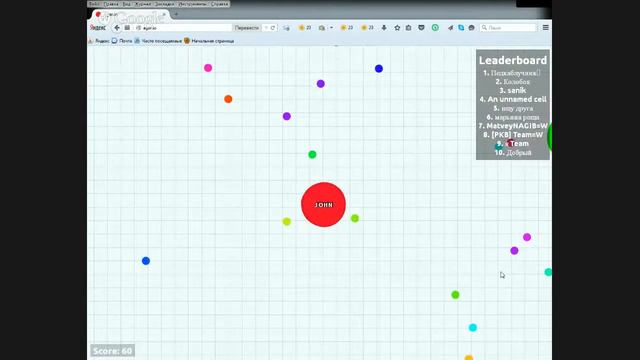Open the Яндекс bookmark in the bookmarks bar
640x360 pixels.
[x=99, y=41]
